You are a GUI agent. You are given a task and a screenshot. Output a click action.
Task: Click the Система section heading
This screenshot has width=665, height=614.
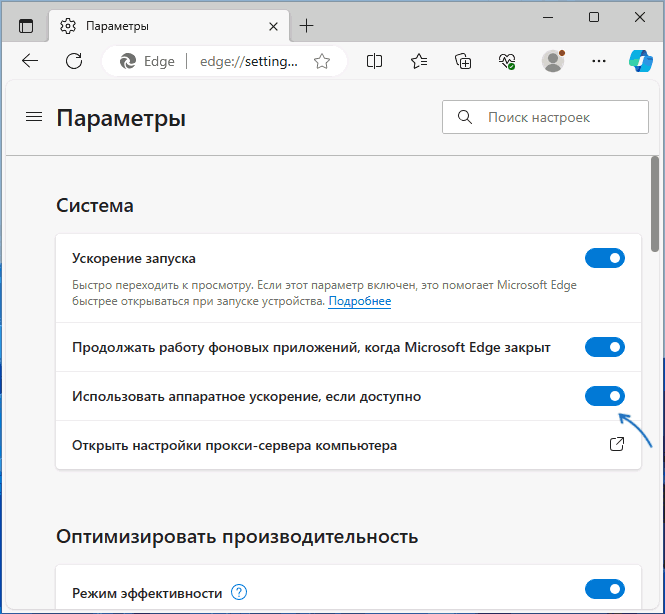click(95, 206)
